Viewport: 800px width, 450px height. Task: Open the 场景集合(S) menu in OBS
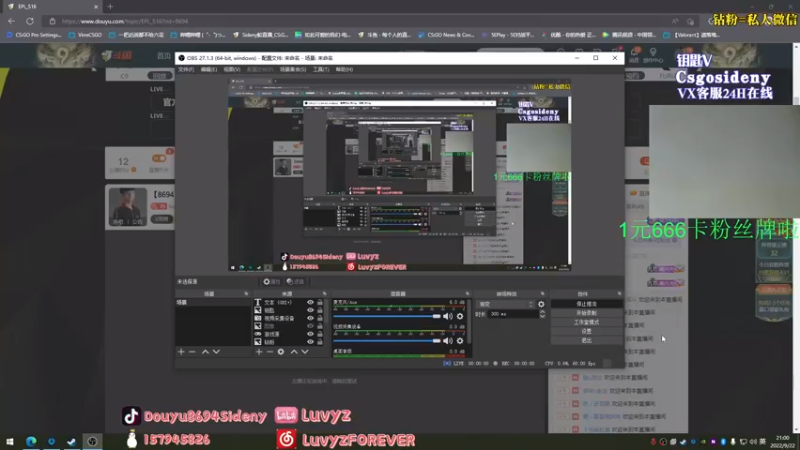[293, 69]
